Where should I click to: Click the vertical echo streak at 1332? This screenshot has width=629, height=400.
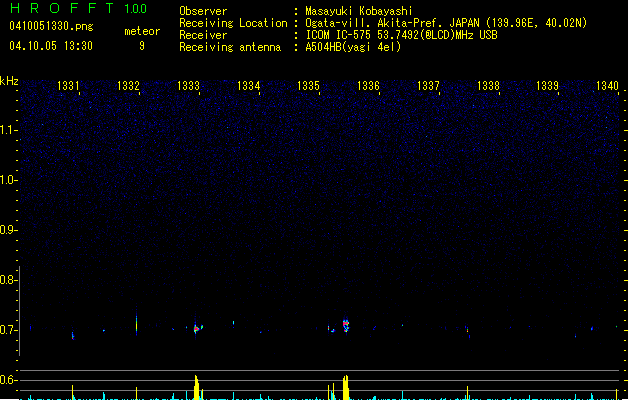[x=136, y=323]
